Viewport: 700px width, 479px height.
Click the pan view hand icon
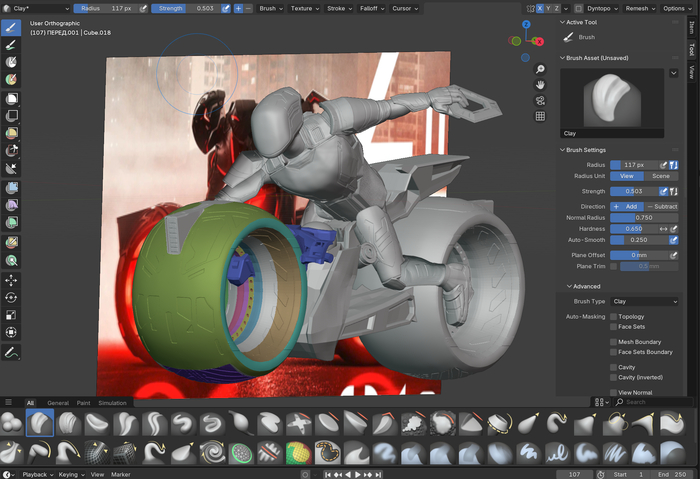coord(540,85)
